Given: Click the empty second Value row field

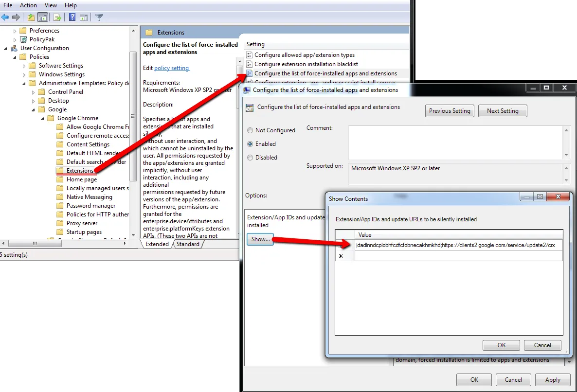Looking at the screenshot, I should click(x=457, y=256).
